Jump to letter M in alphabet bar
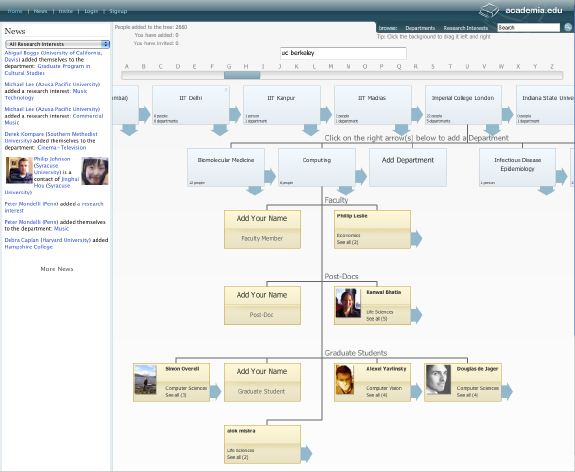Viewport: 575px width, 472px height. (x=331, y=66)
